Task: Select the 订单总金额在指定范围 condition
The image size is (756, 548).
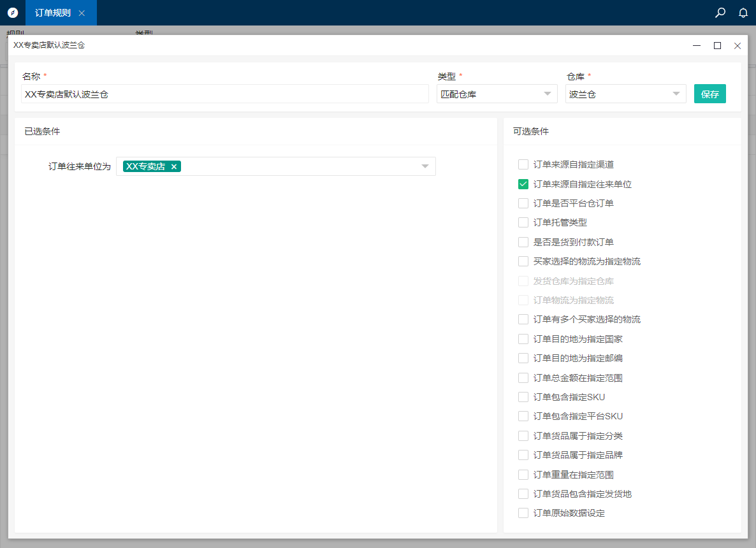Action: (523, 378)
